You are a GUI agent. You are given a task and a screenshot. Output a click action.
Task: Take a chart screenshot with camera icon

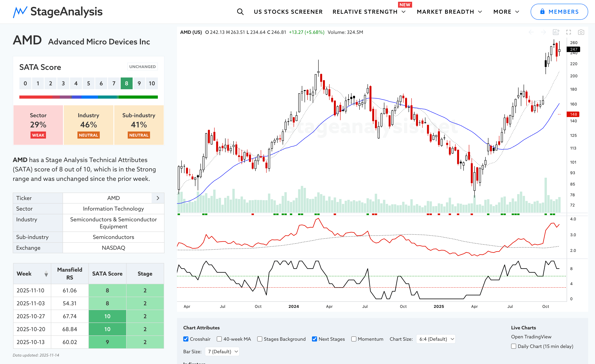tap(581, 32)
